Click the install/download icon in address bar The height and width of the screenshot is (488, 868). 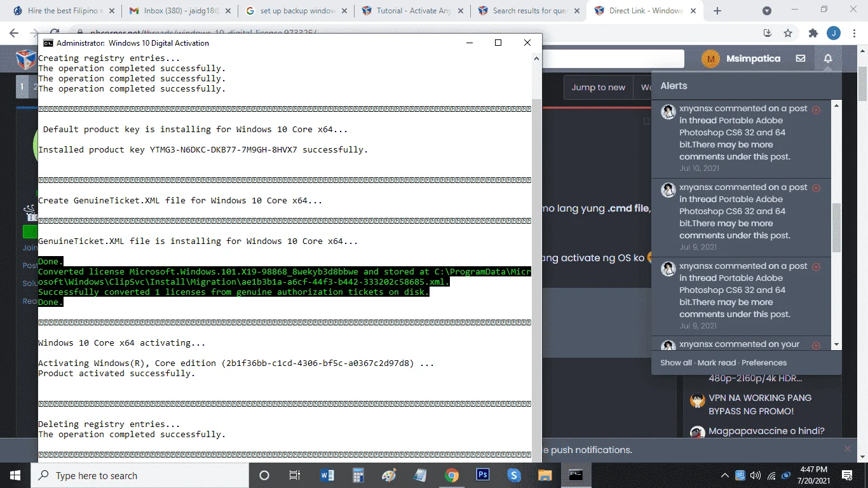coord(768,33)
